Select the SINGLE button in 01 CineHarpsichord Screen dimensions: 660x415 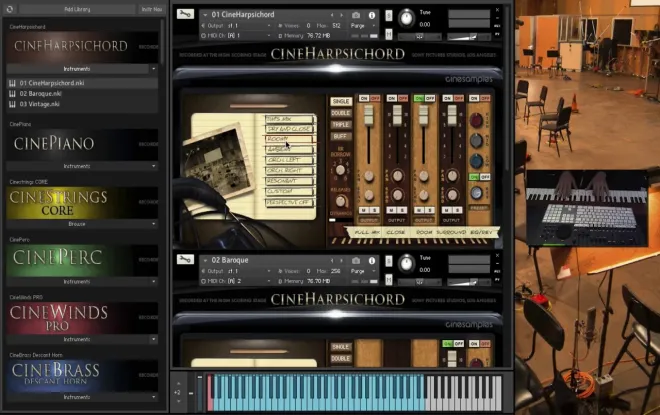[x=341, y=101]
